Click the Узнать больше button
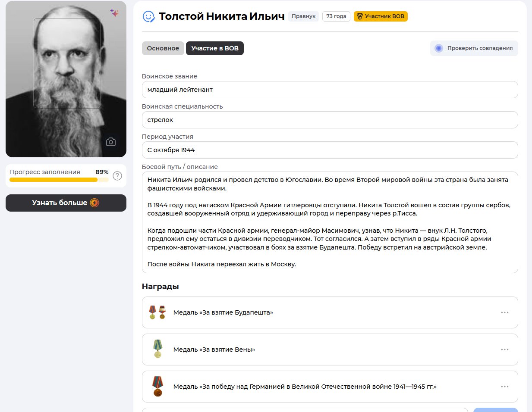Viewport: 532px width, 412px height. pyautogui.click(x=66, y=203)
